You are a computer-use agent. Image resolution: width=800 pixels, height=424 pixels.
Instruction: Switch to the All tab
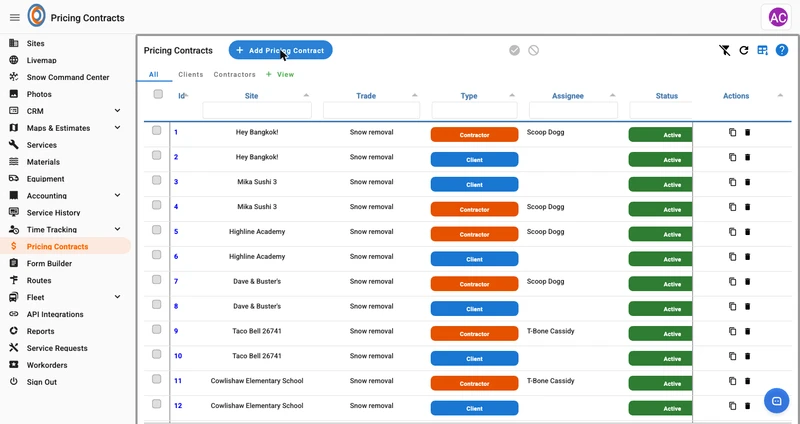154,74
